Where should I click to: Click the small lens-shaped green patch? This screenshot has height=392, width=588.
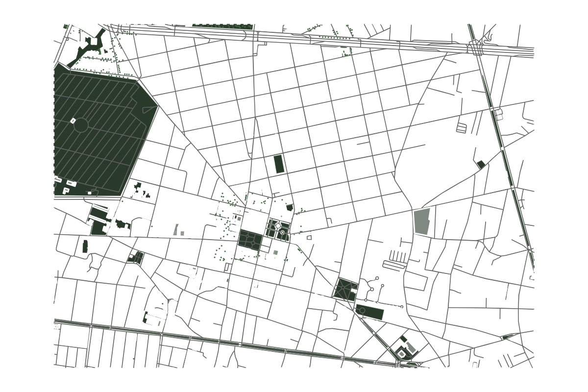508,337
